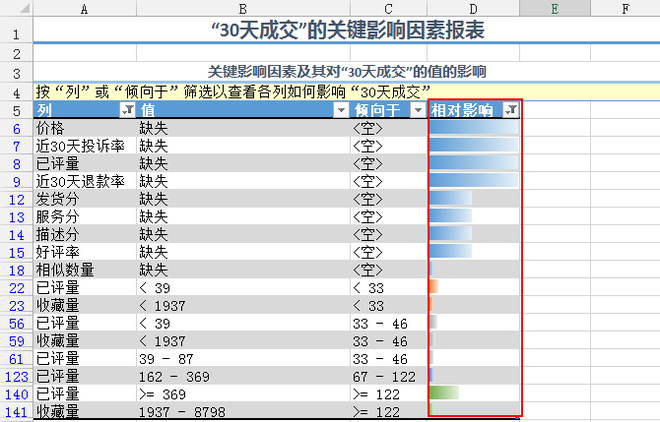Image resolution: width=660 pixels, height=422 pixels.
Task: Click cell 描述分
Action: [x=85, y=234]
